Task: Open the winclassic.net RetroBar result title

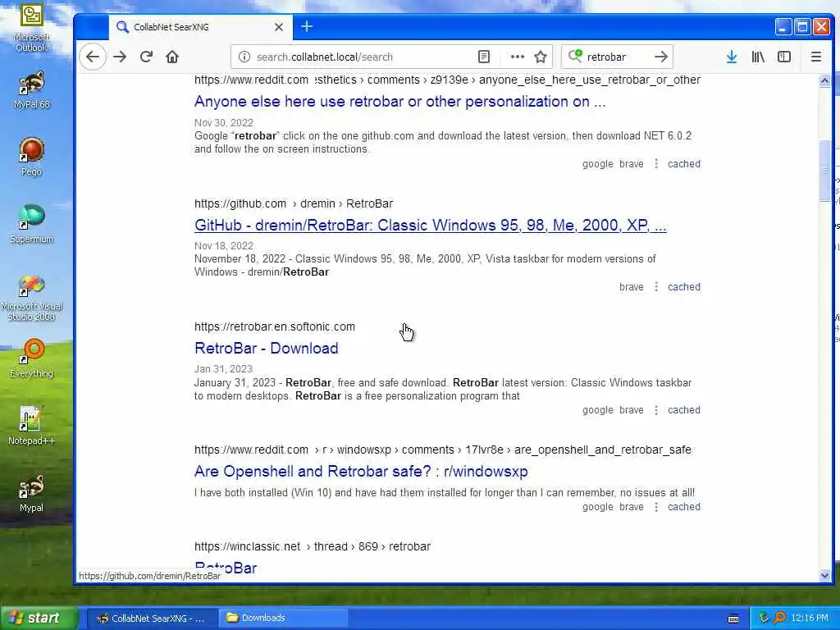Action: click(x=226, y=568)
